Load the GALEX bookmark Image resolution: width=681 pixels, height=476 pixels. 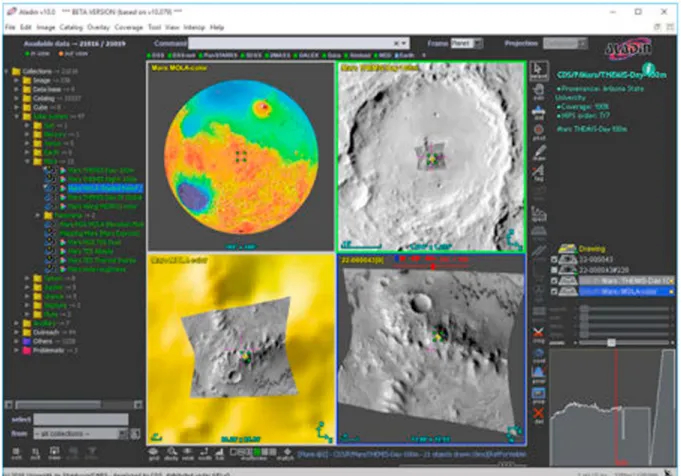pos(306,55)
